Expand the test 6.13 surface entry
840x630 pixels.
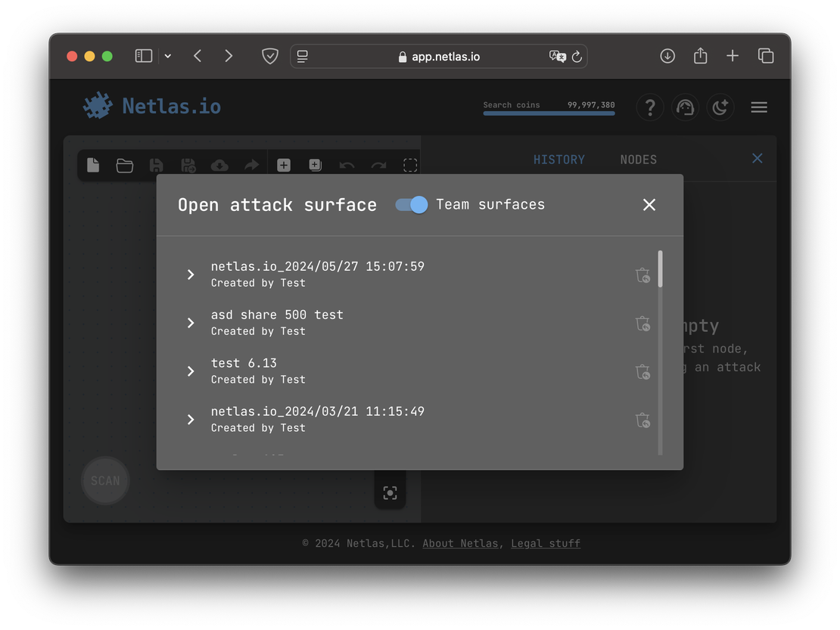[x=191, y=371]
